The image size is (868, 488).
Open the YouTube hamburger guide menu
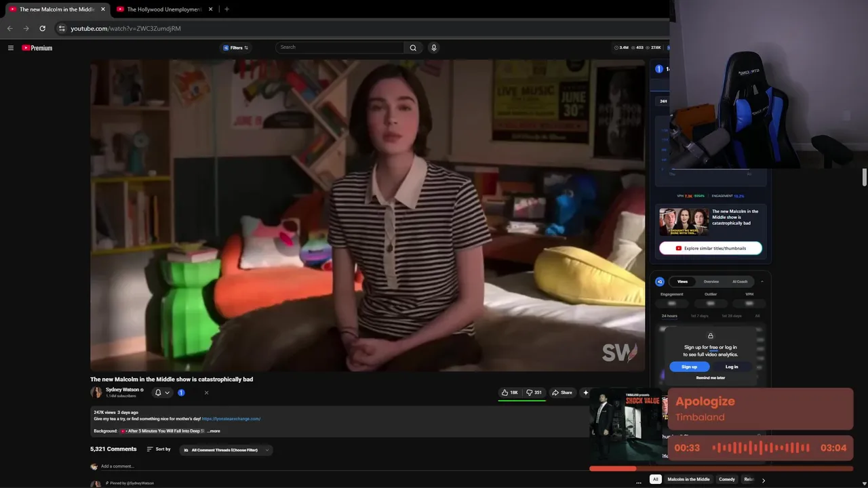(x=11, y=48)
